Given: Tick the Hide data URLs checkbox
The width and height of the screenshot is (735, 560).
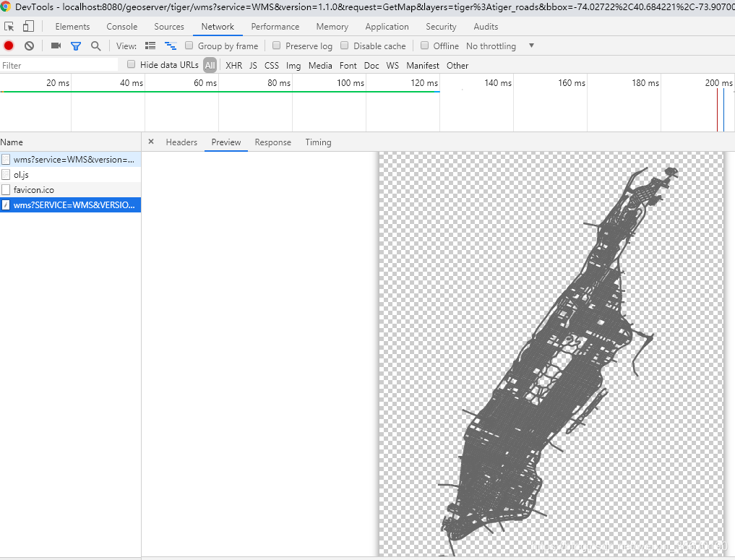Looking at the screenshot, I should click(x=132, y=64).
